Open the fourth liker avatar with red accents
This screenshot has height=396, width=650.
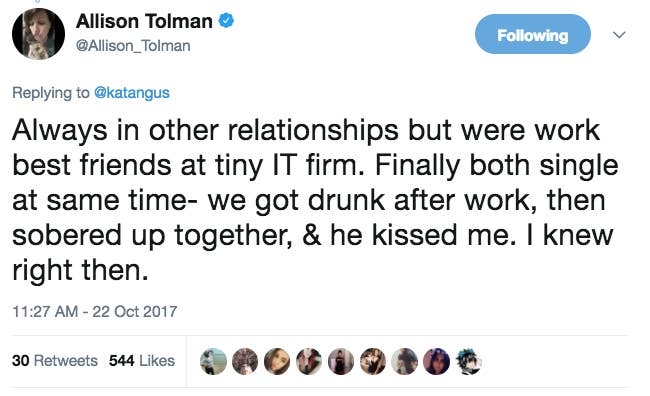309,361
